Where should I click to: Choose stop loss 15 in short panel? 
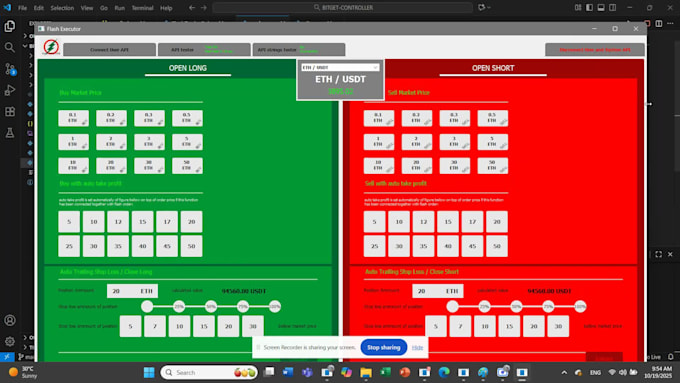509,326
